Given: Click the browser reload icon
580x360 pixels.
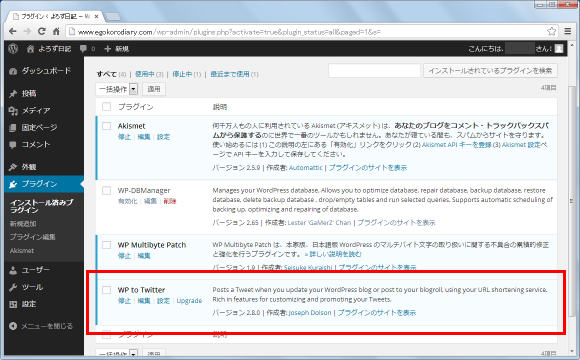Looking at the screenshot, I should pyautogui.click(x=42, y=31).
